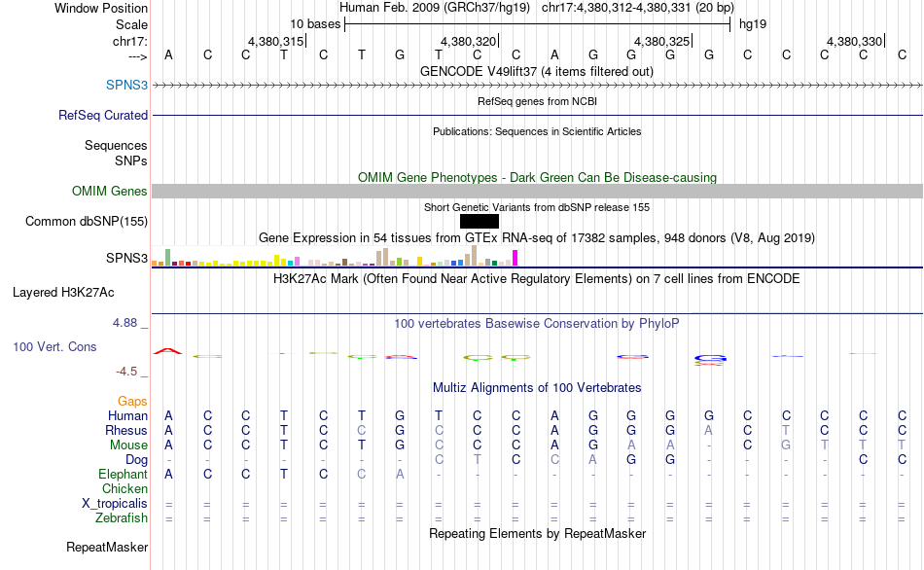Click the orange Gaps label
Screen dimensions: 924x570
132,402
